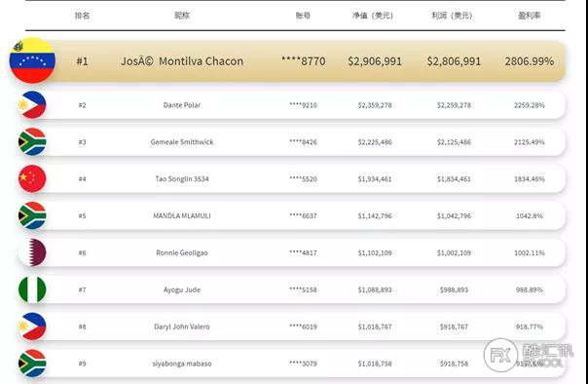Click account number ****9210
Screen dimensions: 588x384
click(x=303, y=105)
